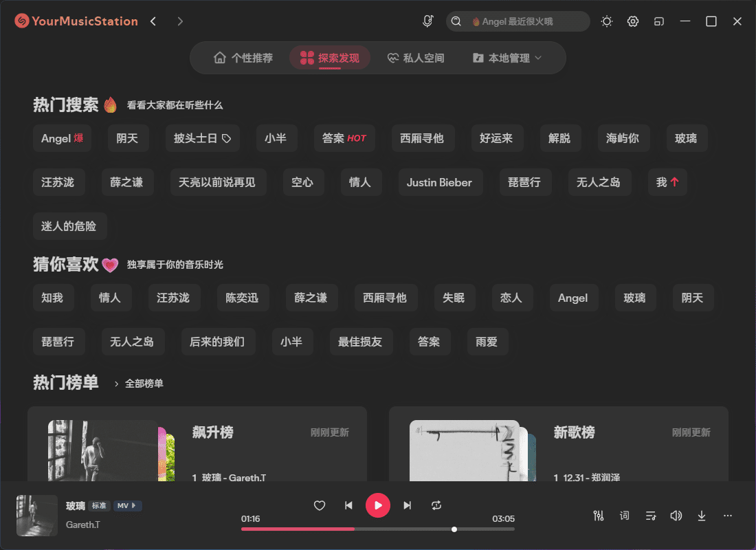The height and width of the screenshot is (550, 756).
Task: Open the settings gear
Action: coord(632,21)
